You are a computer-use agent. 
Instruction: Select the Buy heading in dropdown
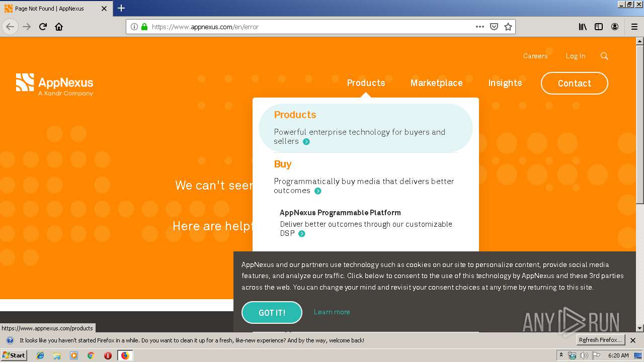283,164
